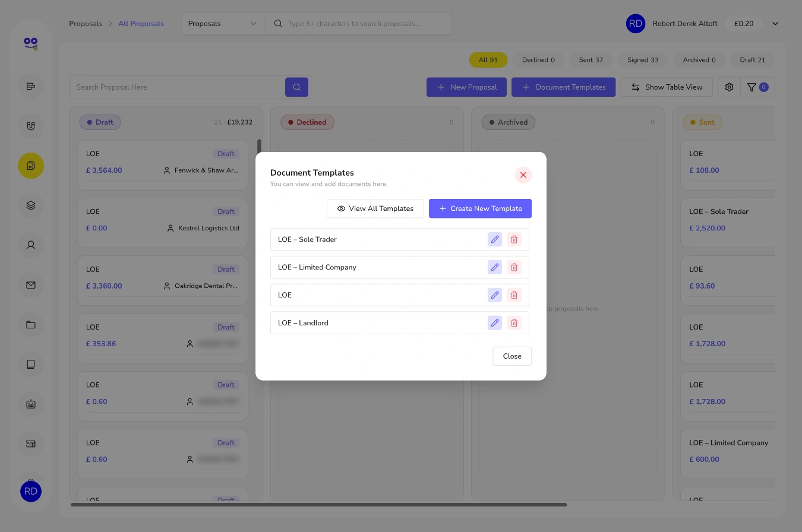Open the magnet icon in the sidebar
Viewport: 802px width, 532px height.
pos(31,126)
